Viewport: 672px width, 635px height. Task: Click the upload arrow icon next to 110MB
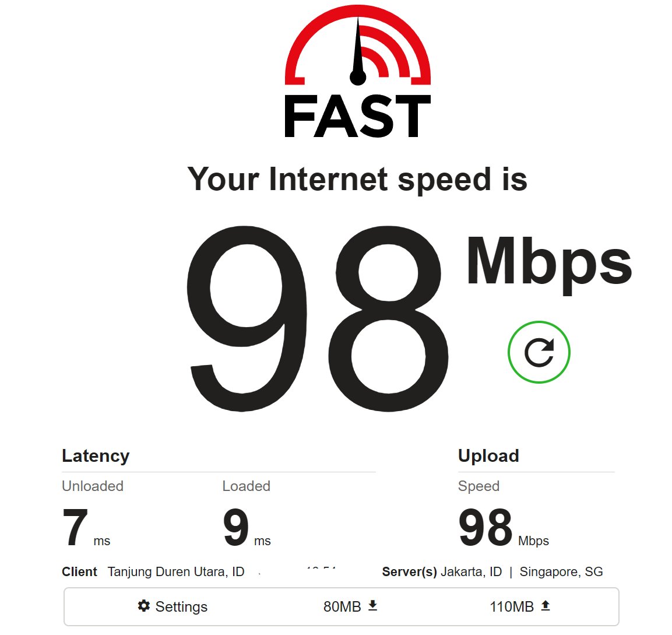(545, 605)
